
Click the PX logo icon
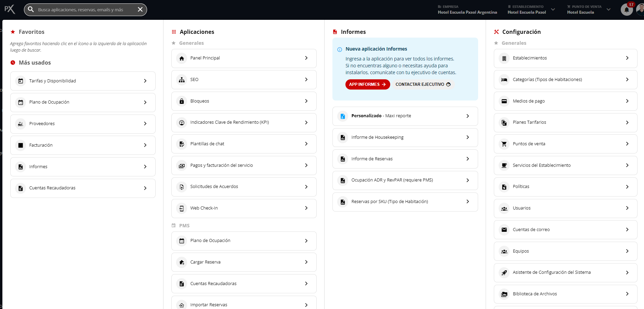(10, 9)
